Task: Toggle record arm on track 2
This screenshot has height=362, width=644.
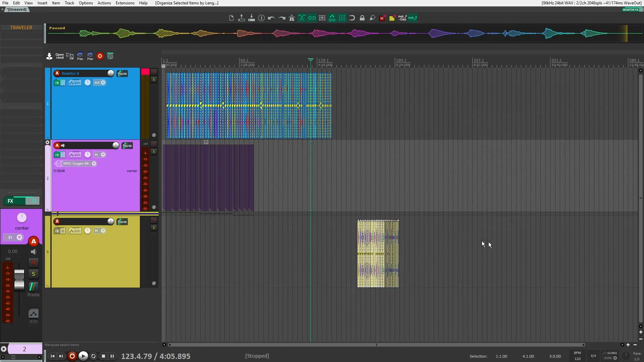Action: pyautogui.click(x=57, y=145)
